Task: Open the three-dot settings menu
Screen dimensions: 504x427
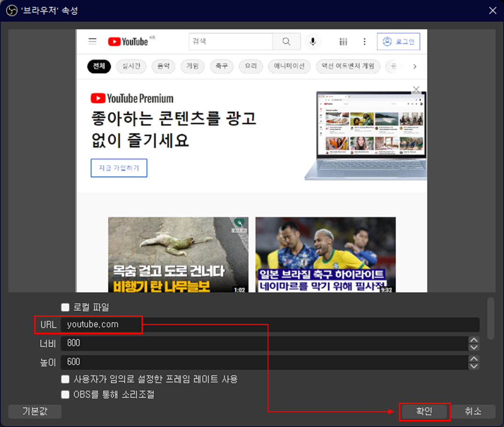Action: 364,41
